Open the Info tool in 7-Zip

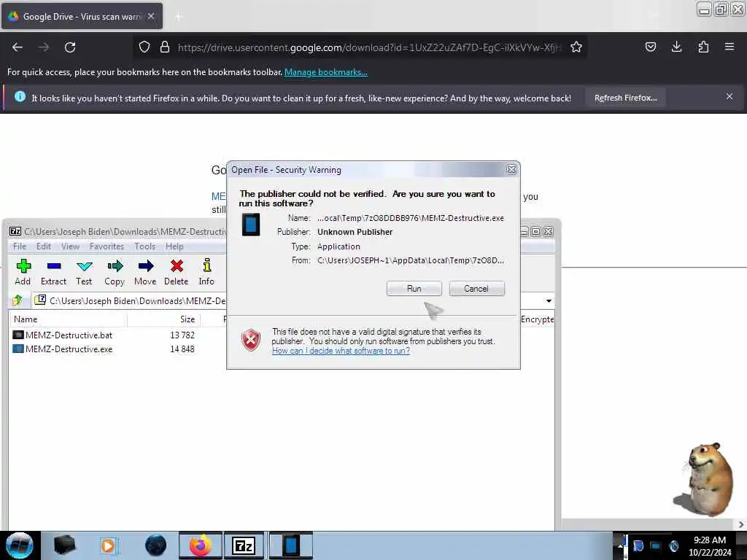point(206,273)
